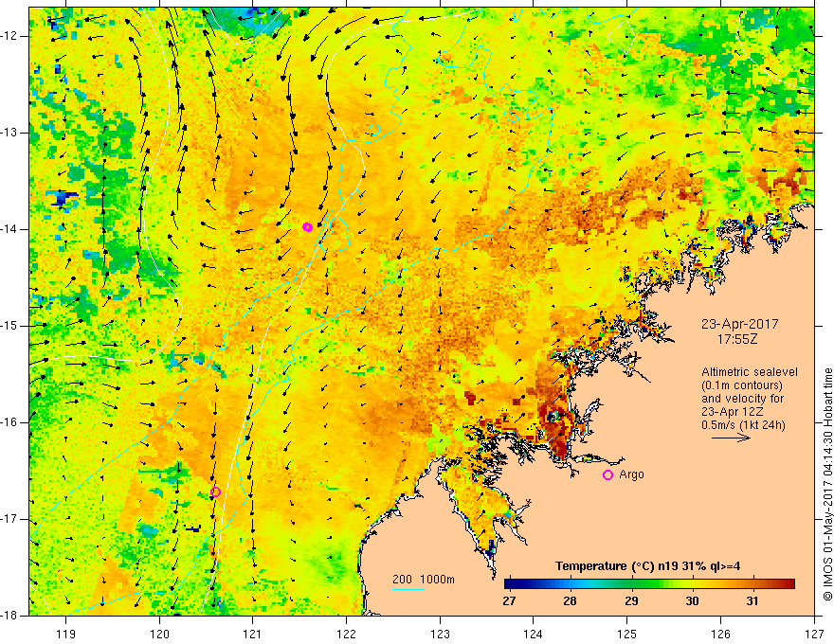Click the '23-Apr 12Z' legend line
The image size is (834, 644).
pos(731,412)
